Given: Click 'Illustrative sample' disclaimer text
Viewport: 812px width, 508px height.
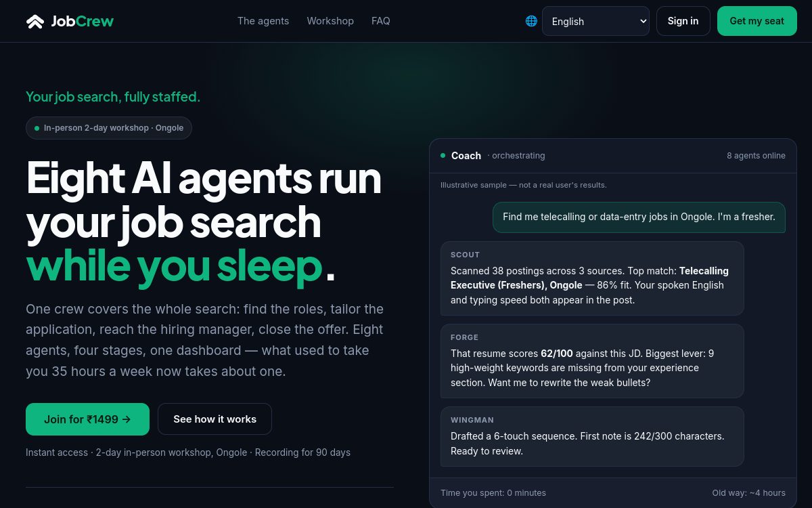Looking at the screenshot, I should coord(524,185).
